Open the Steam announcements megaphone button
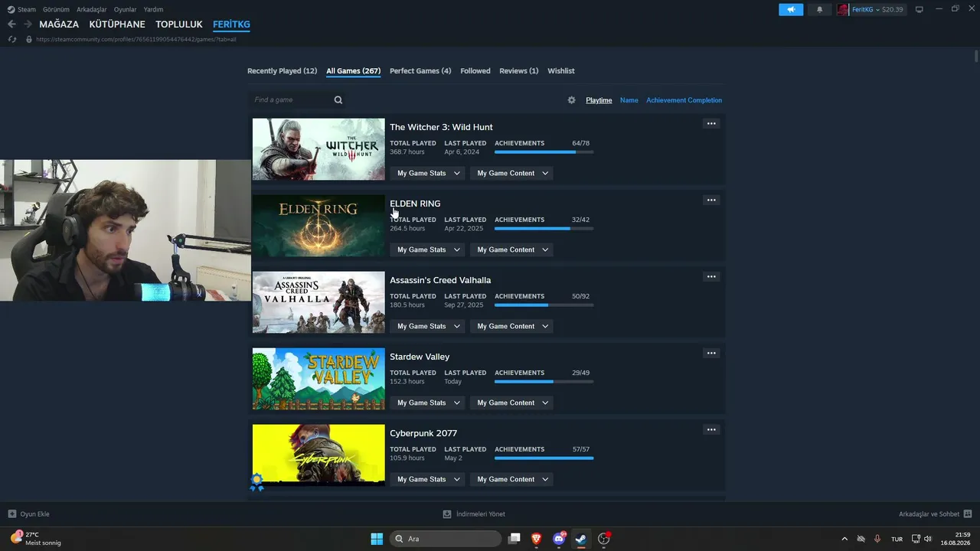 point(791,10)
